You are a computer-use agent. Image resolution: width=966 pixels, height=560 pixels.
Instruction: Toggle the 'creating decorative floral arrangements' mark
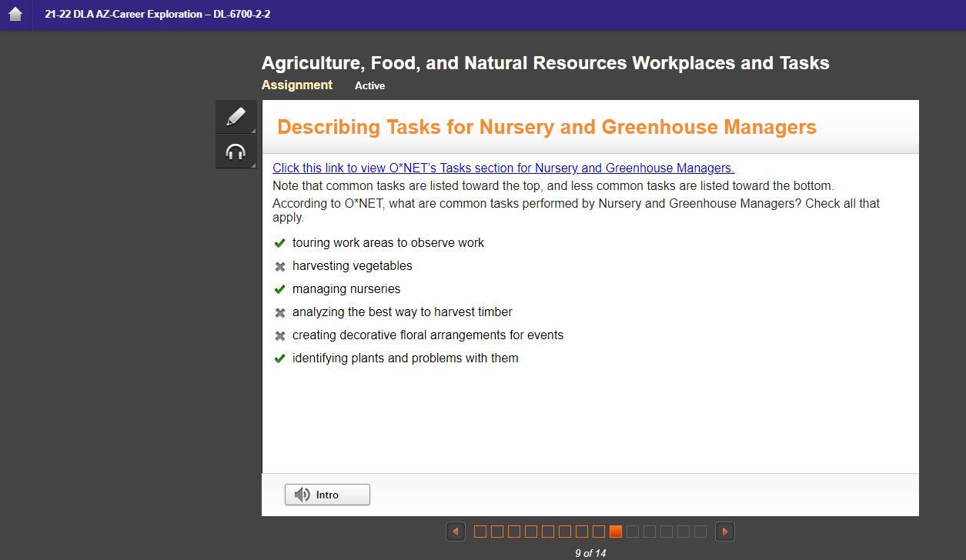[280, 335]
